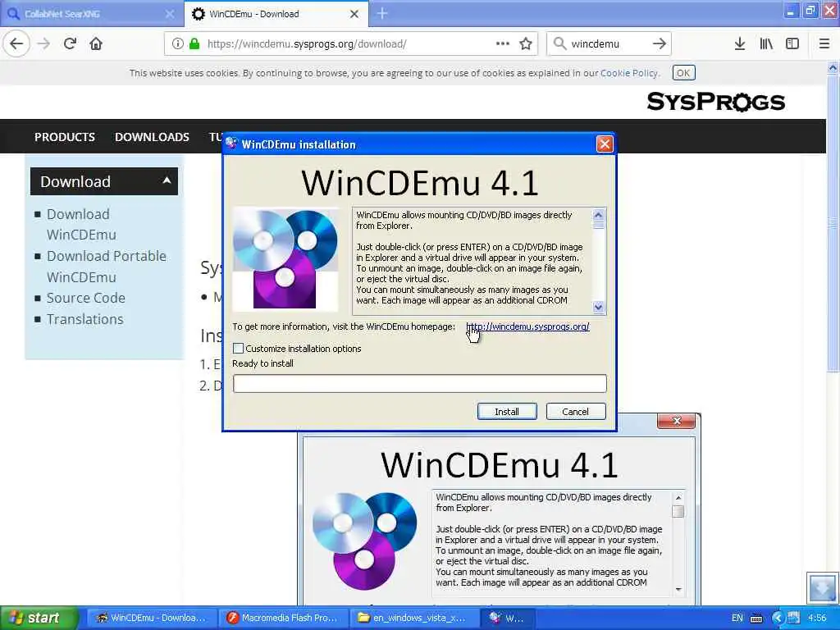The width and height of the screenshot is (840, 630).
Task: Click the search magnifier icon in search box
Action: (559, 43)
